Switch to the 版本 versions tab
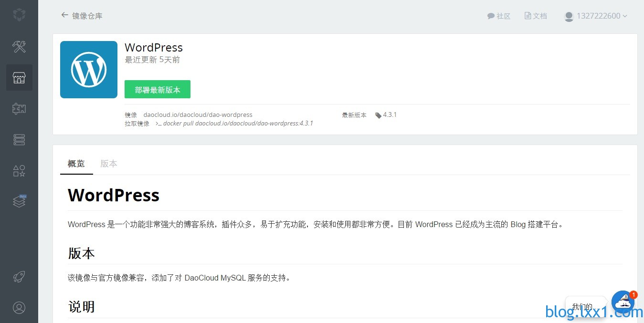The width and height of the screenshot is (644, 323). 109,164
